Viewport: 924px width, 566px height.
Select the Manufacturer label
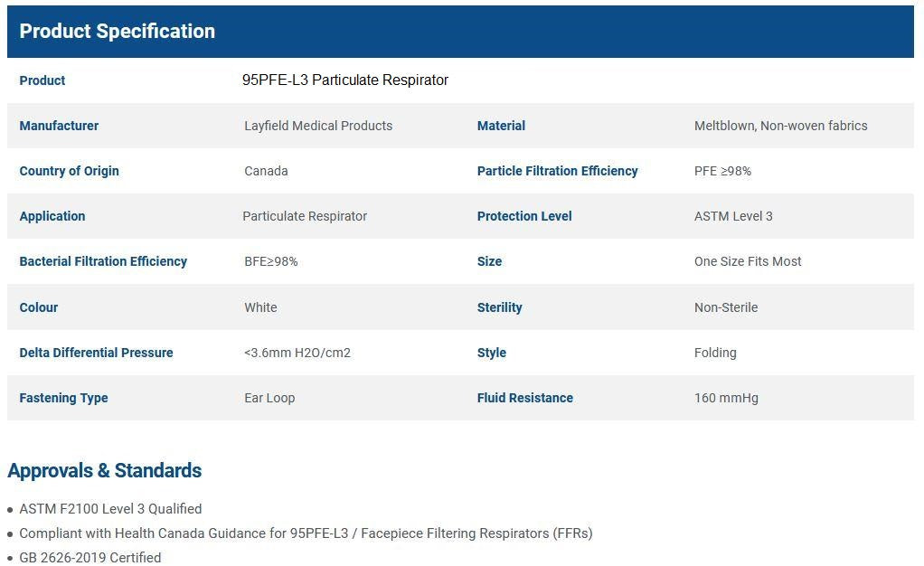coord(59,126)
